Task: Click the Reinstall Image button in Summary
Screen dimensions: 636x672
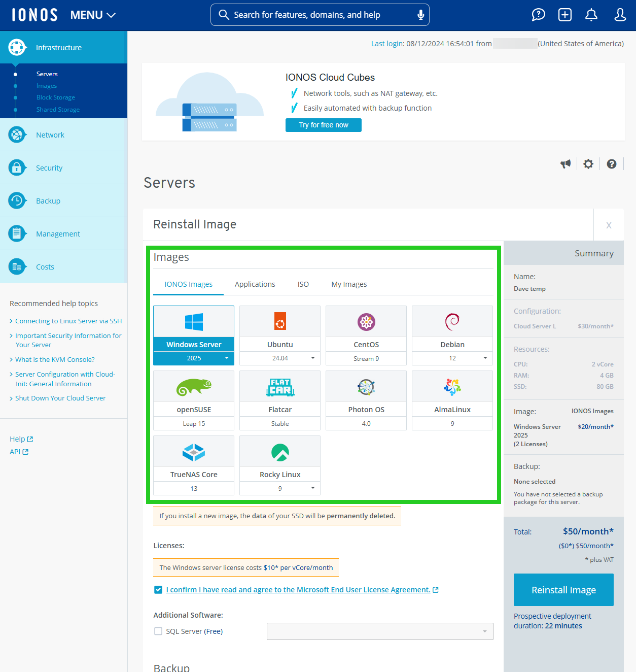Action: click(x=563, y=590)
